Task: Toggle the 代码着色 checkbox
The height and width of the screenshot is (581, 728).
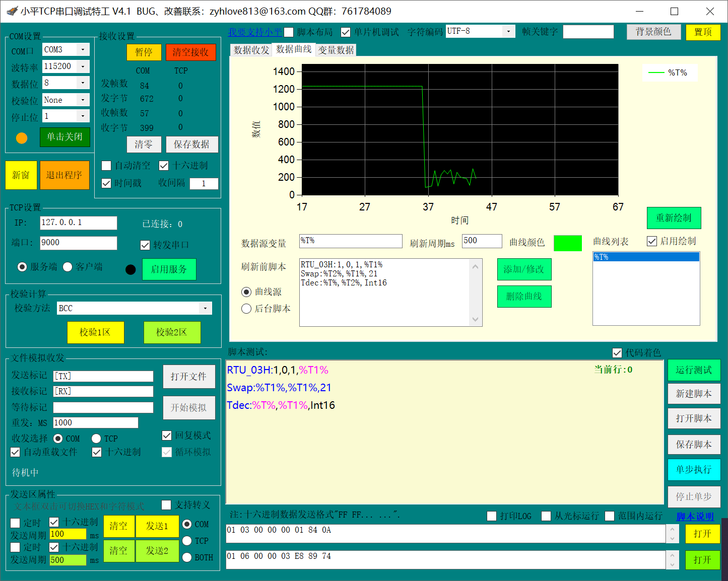Action: pyautogui.click(x=617, y=352)
